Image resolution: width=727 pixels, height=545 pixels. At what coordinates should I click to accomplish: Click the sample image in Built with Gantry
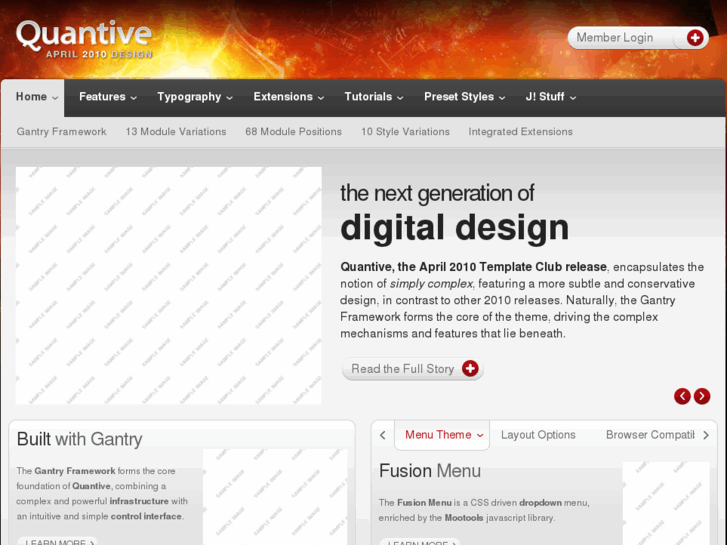275,497
